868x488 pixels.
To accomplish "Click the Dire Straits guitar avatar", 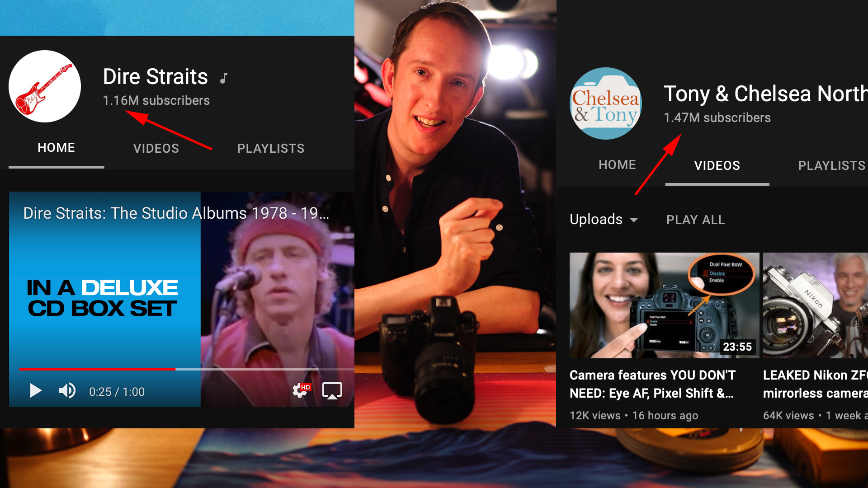I will tap(45, 86).
